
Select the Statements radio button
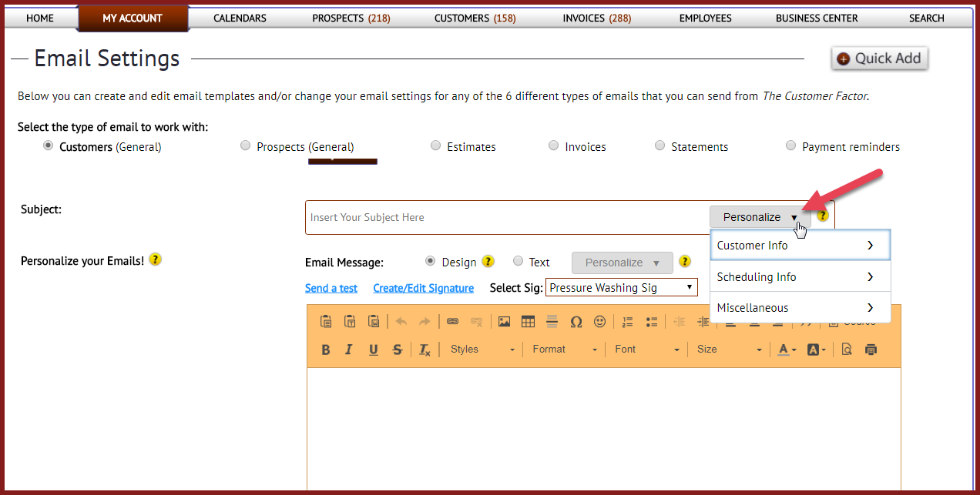tap(660, 145)
